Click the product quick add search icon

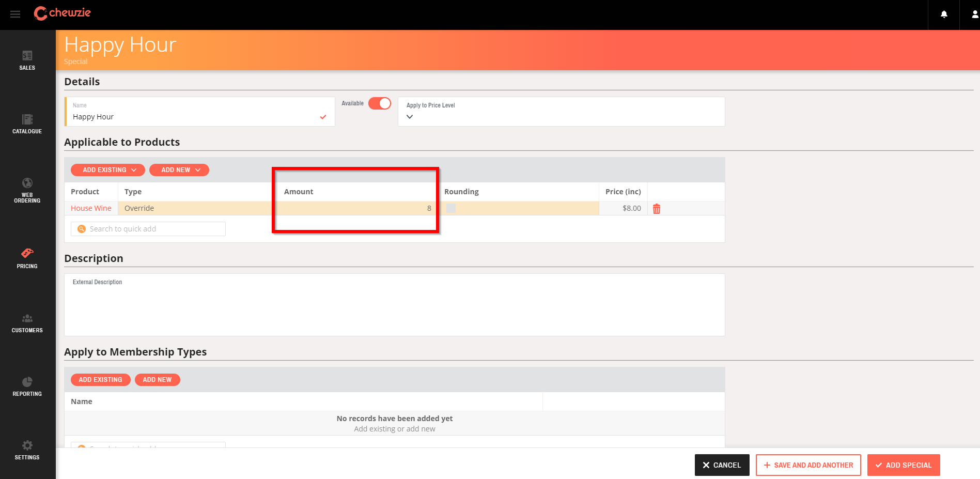(x=82, y=229)
